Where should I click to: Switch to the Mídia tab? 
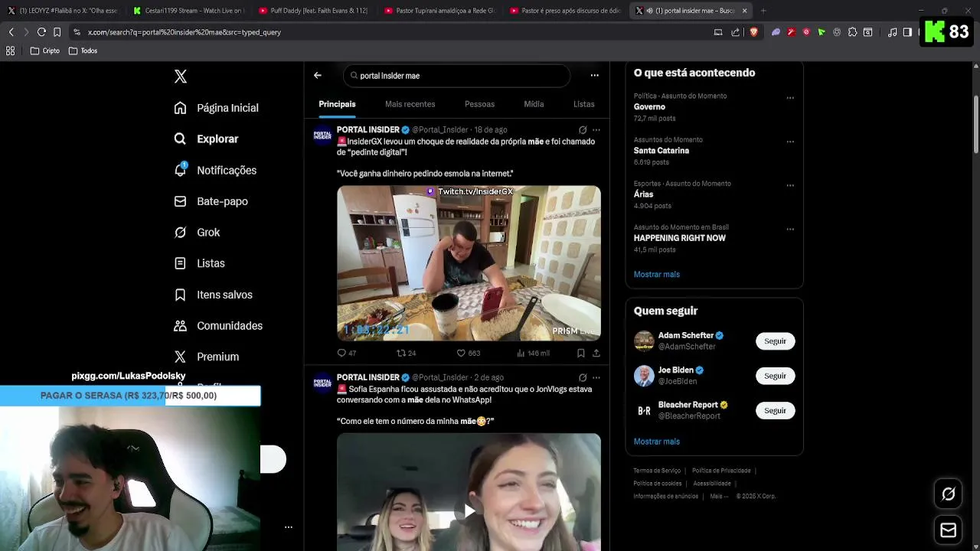534,104
